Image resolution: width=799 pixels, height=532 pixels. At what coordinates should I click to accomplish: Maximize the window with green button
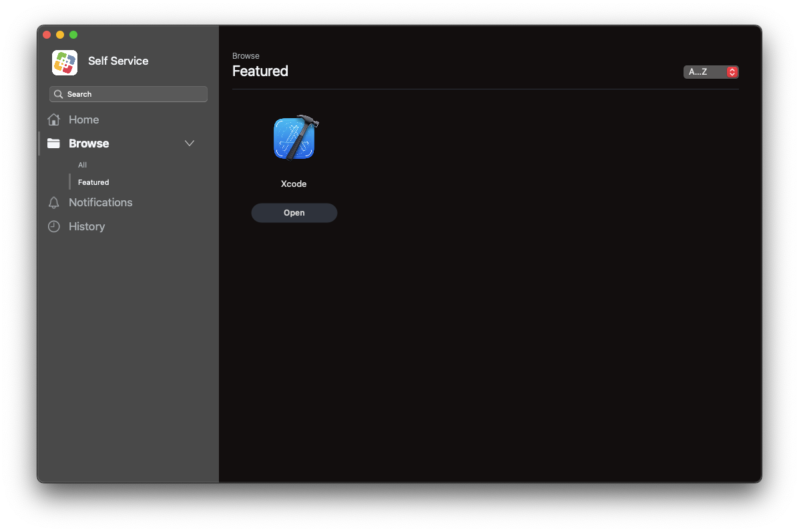[x=73, y=35]
